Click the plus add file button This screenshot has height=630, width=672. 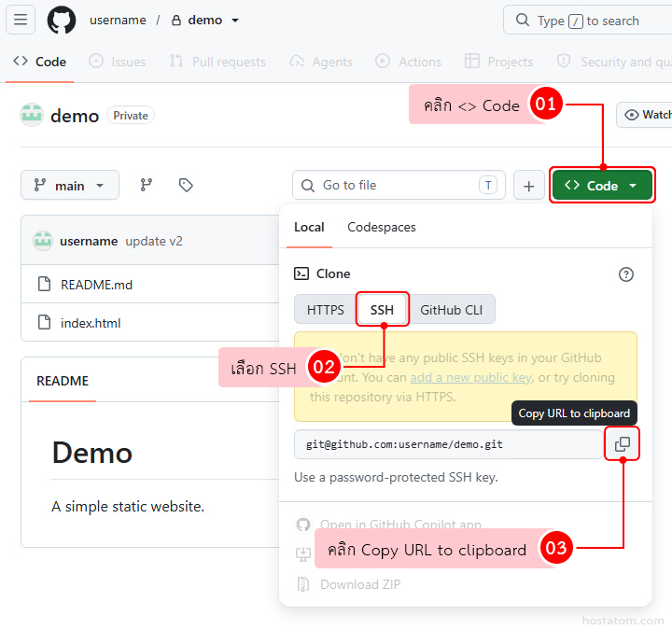pos(529,185)
